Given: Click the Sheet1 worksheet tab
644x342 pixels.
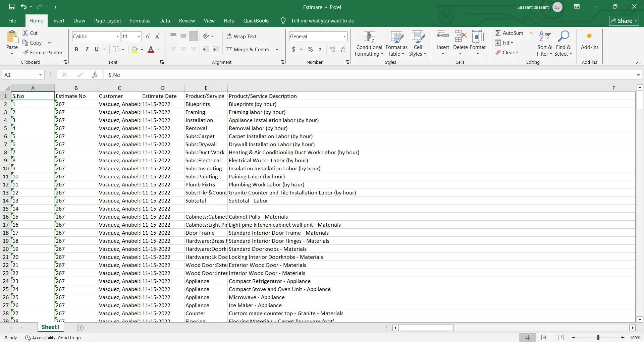Looking at the screenshot, I should click(x=50, y=327).
